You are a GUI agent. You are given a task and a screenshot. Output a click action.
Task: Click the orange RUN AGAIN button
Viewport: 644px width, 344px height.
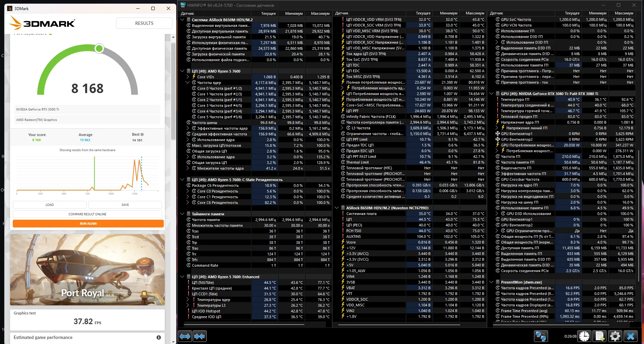tap(88, 223)
